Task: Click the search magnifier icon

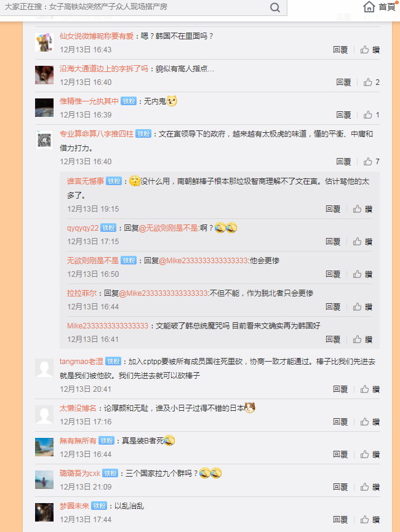Action: (x=274, y=7)
